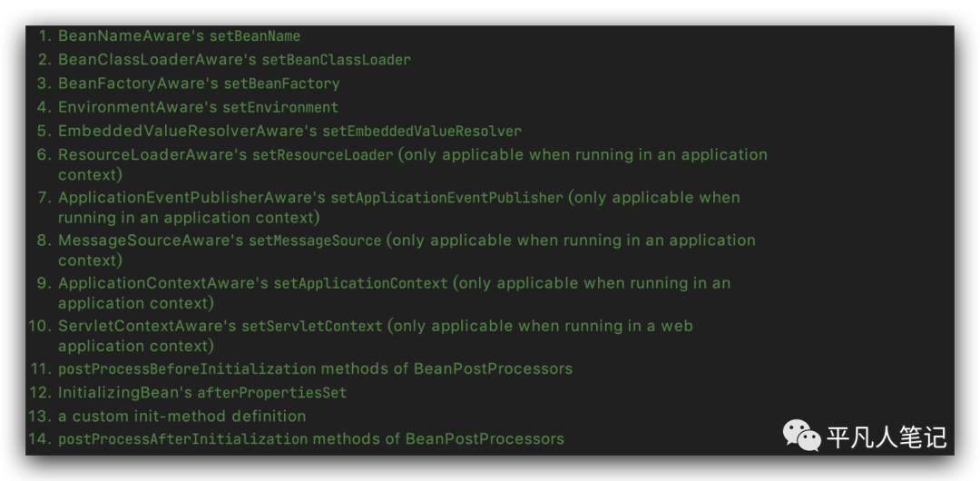Image resolution: width=980 pixels, height=481 pixels.
Task: Click the 平凡人笔记 watermark text
Action: tap(887, 437)
